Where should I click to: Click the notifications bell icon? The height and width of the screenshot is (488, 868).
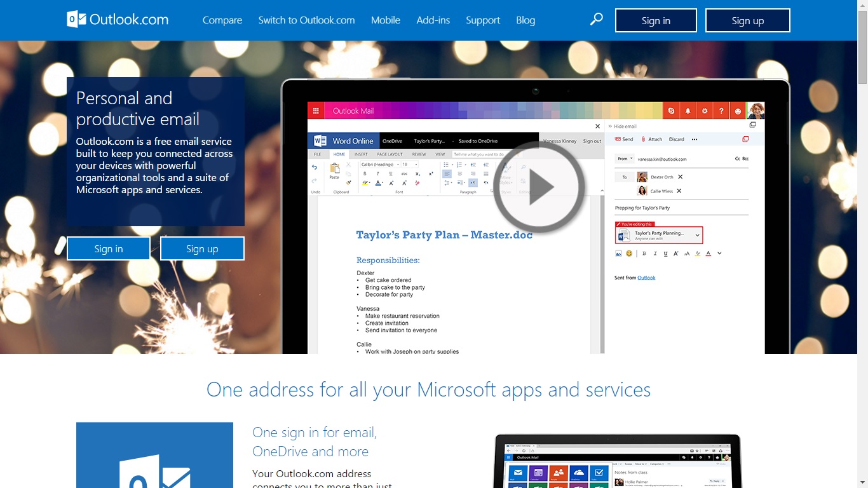[688, 111]
